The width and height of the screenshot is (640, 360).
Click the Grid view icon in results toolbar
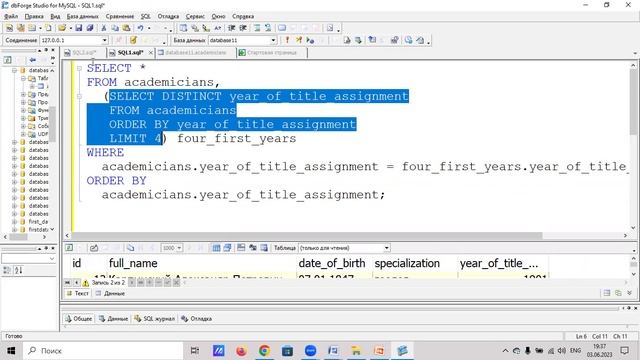pyautogui.click(x=216, y=248)
